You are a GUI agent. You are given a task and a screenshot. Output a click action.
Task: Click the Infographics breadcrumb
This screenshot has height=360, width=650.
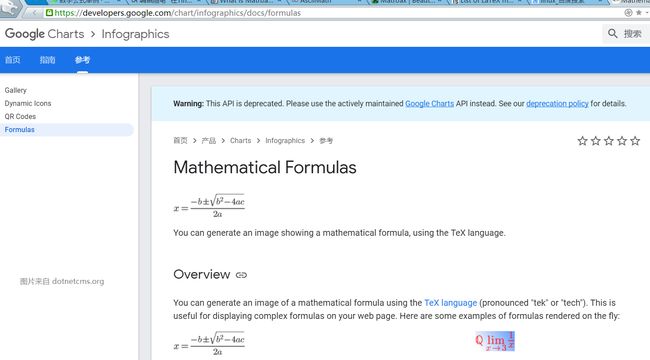(285, 141)
